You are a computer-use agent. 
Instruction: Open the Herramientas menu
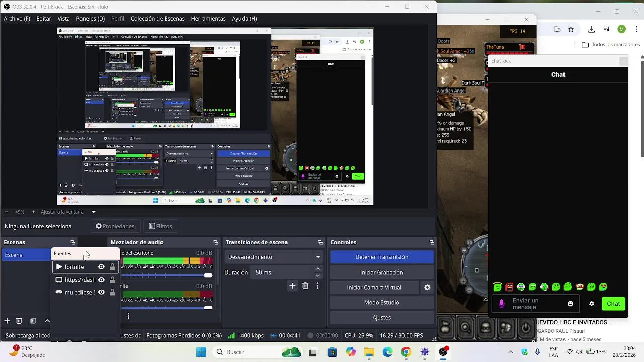click(x=208, y=18)
